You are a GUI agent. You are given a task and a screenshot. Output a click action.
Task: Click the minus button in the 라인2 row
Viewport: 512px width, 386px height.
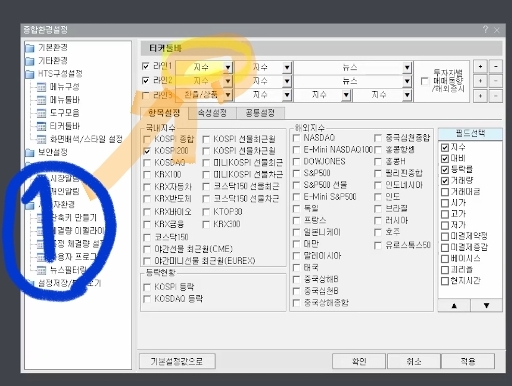tap(496, 81)
